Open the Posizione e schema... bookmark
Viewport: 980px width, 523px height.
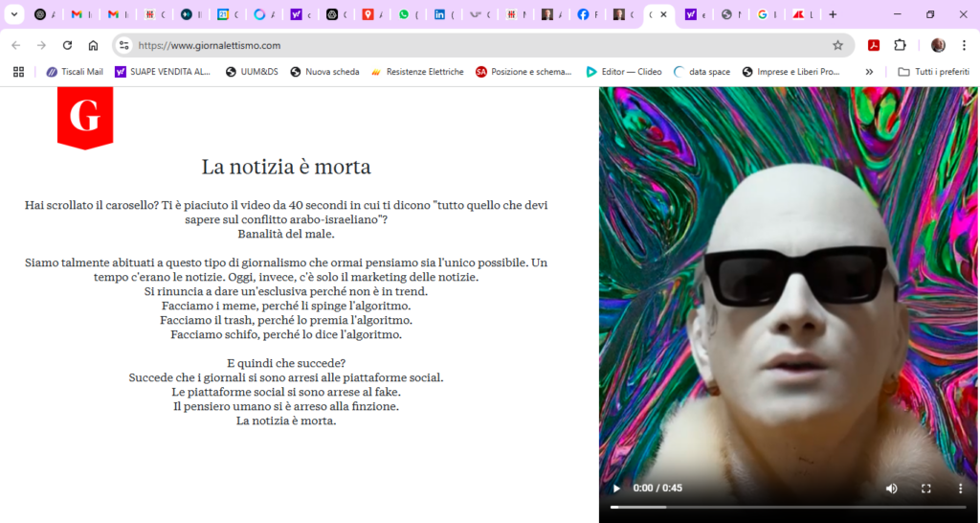(523, 72)
